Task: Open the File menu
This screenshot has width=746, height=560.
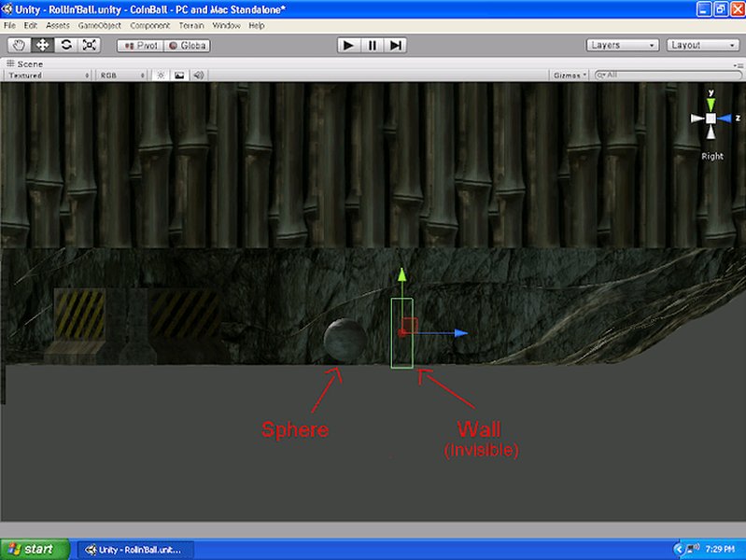Action: (9, 26)
